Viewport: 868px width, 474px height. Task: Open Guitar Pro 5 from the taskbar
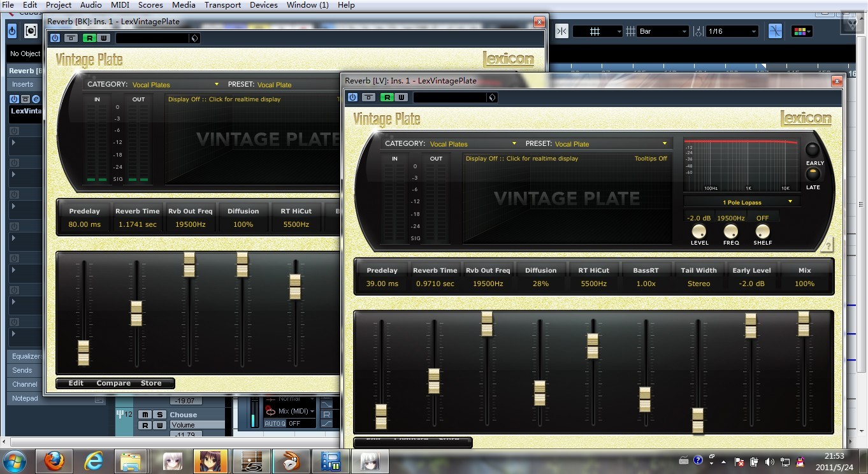tap(250, 460)
